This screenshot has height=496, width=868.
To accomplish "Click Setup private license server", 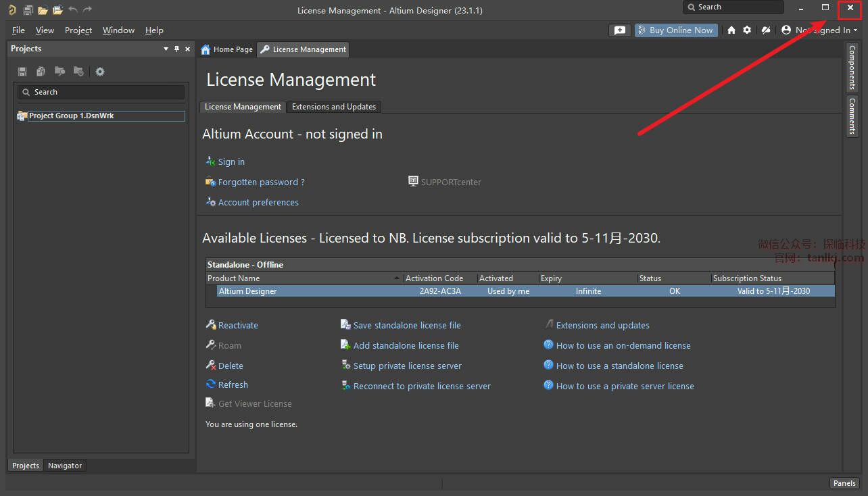I will (408, 366).
